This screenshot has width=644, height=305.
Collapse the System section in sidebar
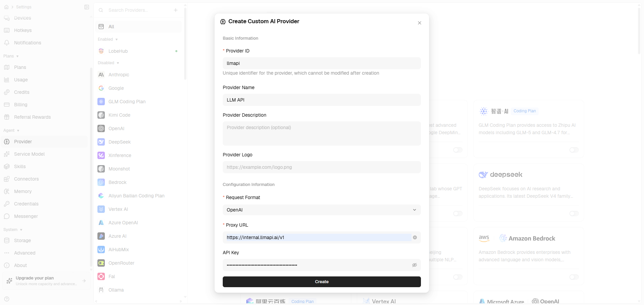[13, 230]
